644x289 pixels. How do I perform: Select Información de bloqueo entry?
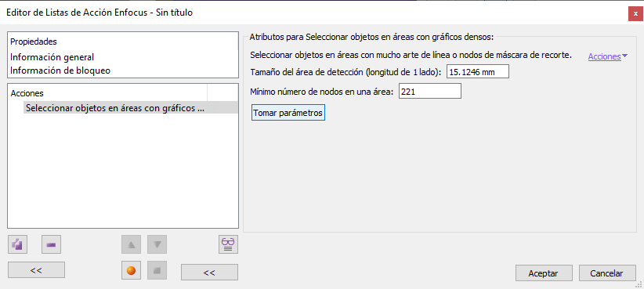tap(60, 70)
